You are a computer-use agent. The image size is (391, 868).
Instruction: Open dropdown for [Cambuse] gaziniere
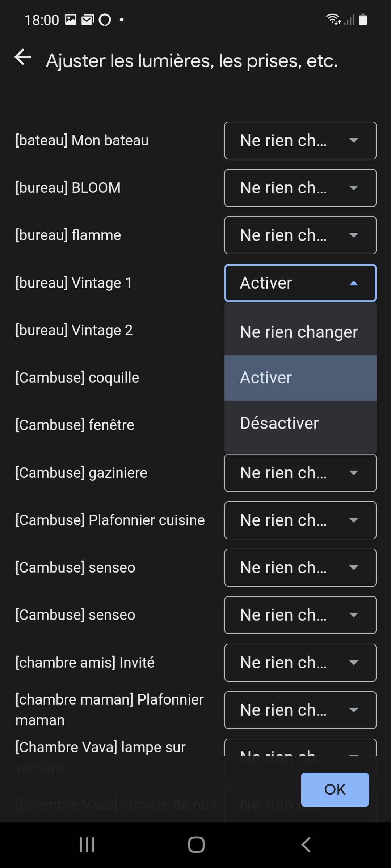coord(300,473)
